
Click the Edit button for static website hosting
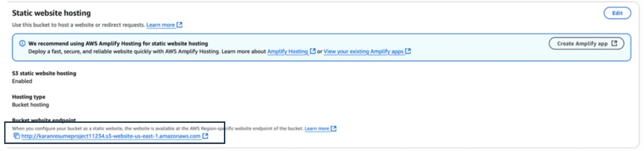(617, 13)
